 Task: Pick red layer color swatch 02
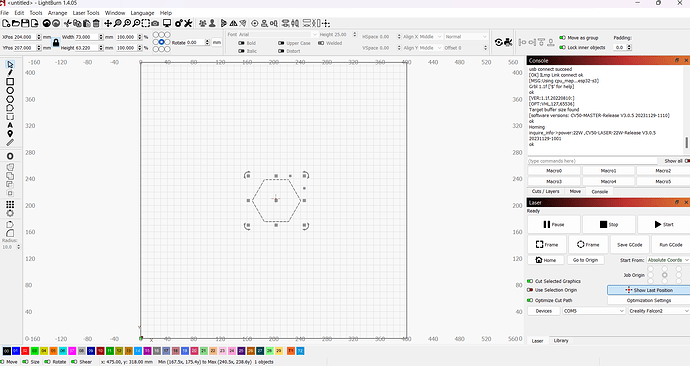pyautogui.click(x=25, y=351)
